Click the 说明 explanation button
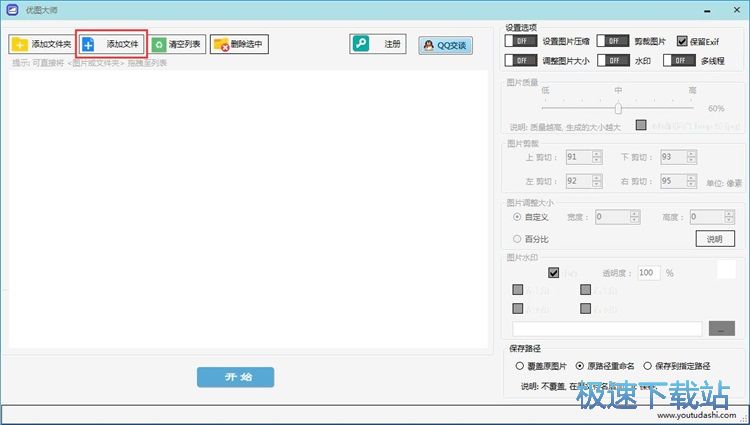Viewport: 750px width, 425px height. tap(715, 239)
